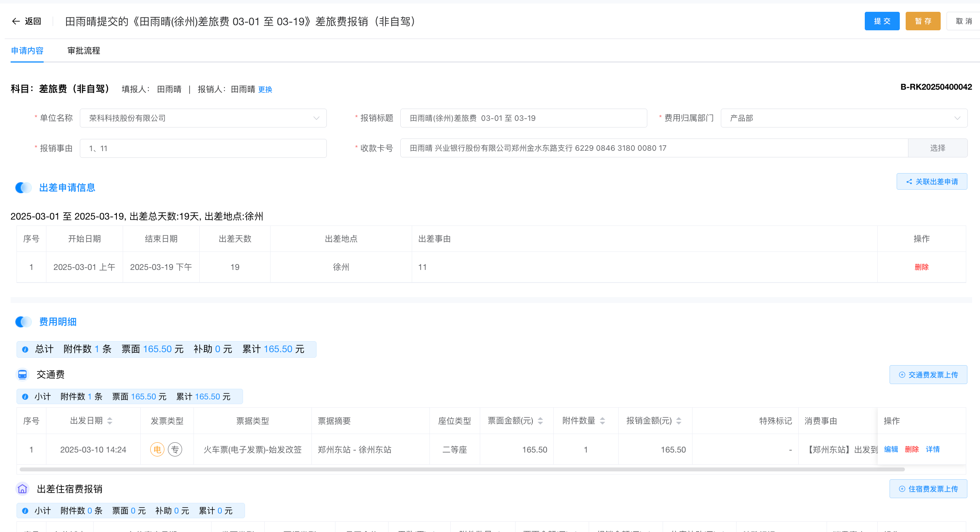Click the 专 special invoice badge

pos(175,449)
